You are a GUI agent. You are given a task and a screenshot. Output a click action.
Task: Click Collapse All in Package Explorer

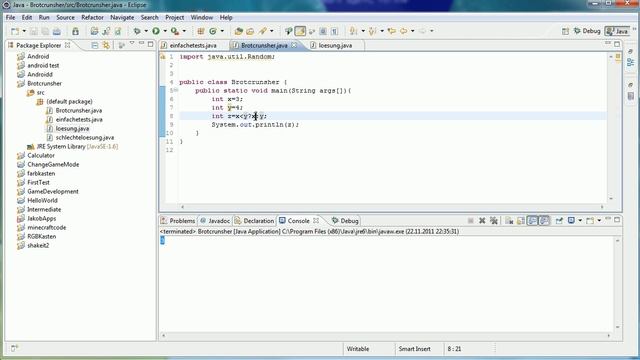(x=95, y=45)
